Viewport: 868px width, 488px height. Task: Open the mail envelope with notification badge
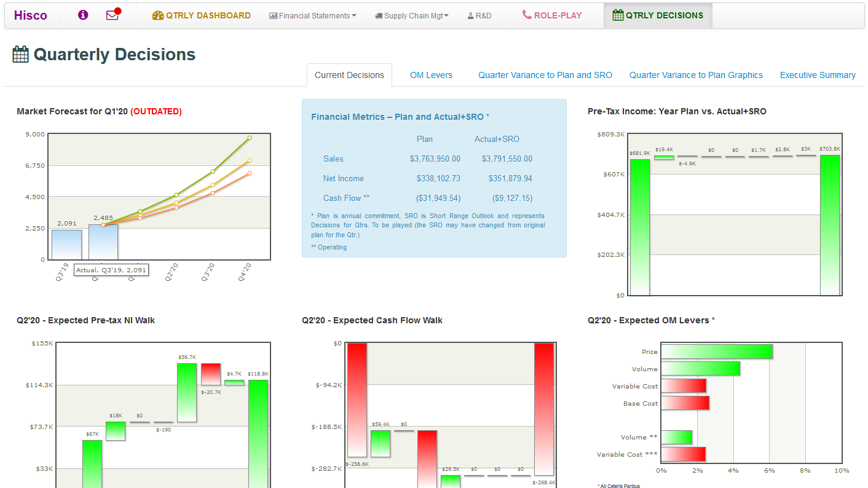click(x=112, y=15)
